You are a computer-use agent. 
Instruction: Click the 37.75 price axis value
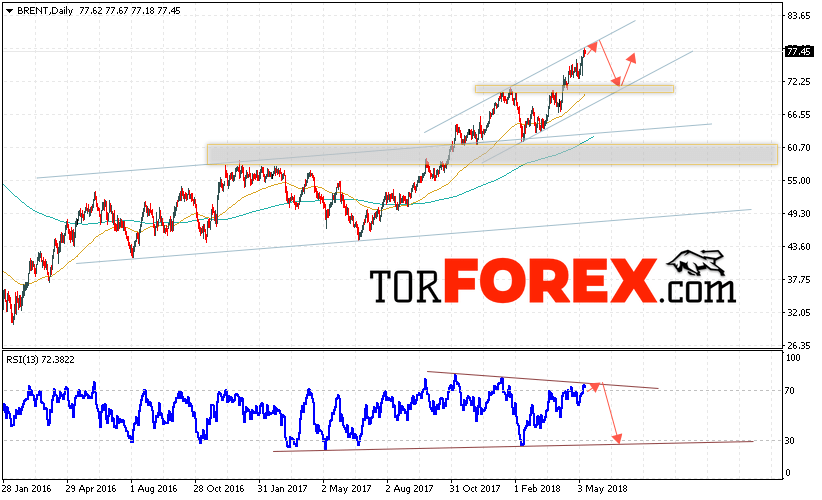pos(799,280)
